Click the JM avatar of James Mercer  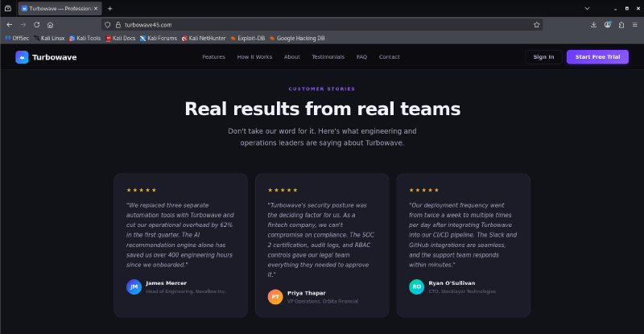point(134,287)
